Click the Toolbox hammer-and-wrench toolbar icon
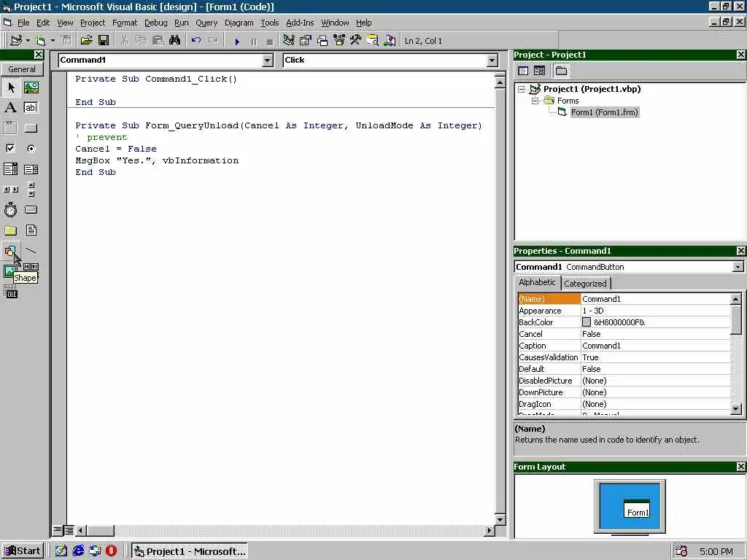This screenshot has width=747, height=560. pyautogui.click(x=356, y=41)
